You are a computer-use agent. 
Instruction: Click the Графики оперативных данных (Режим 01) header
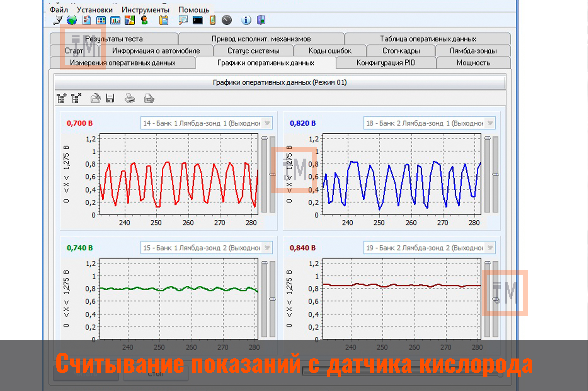click(280, 82)
